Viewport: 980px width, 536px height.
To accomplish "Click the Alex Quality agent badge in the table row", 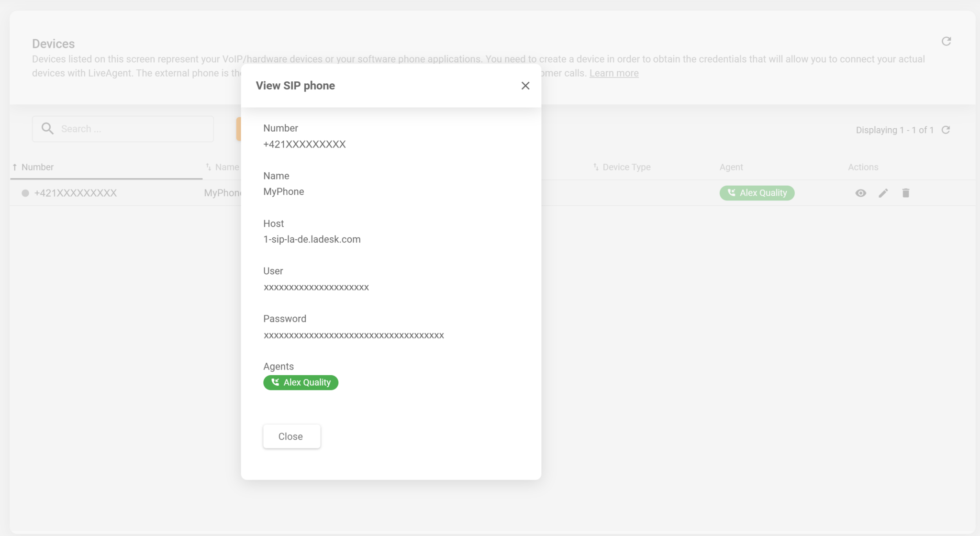I will [757, 193].
